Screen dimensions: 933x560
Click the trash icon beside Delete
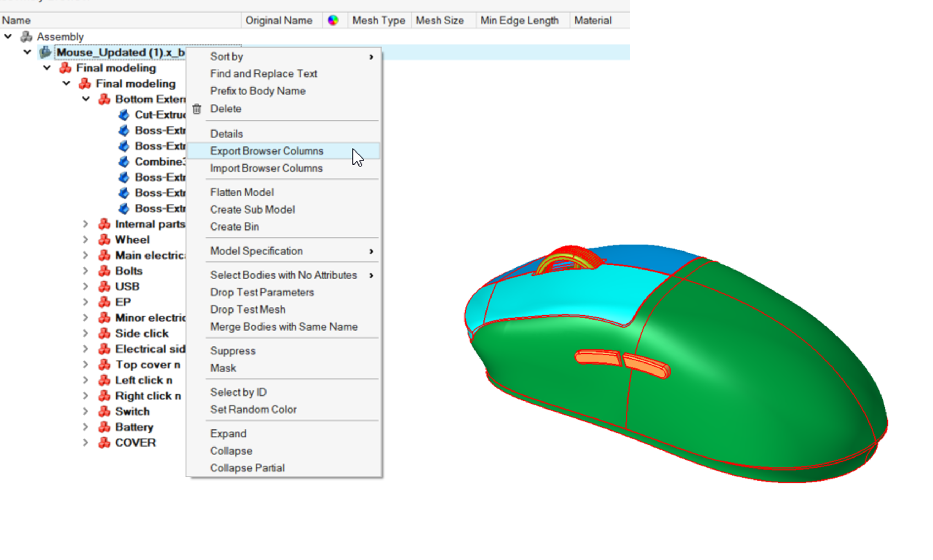tap(197, 109)
